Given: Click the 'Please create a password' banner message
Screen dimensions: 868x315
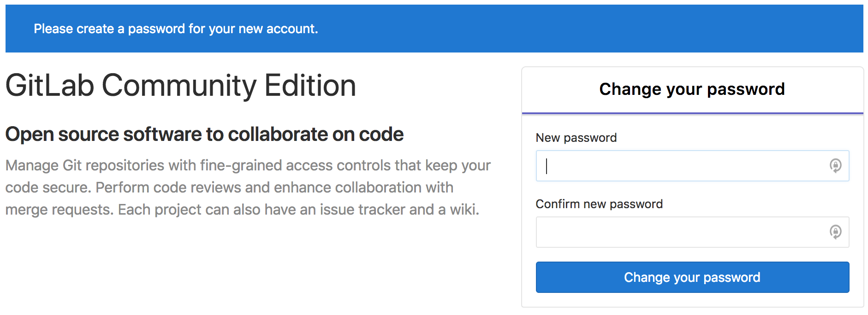Looking at the screenshot, I should (176, 29).
